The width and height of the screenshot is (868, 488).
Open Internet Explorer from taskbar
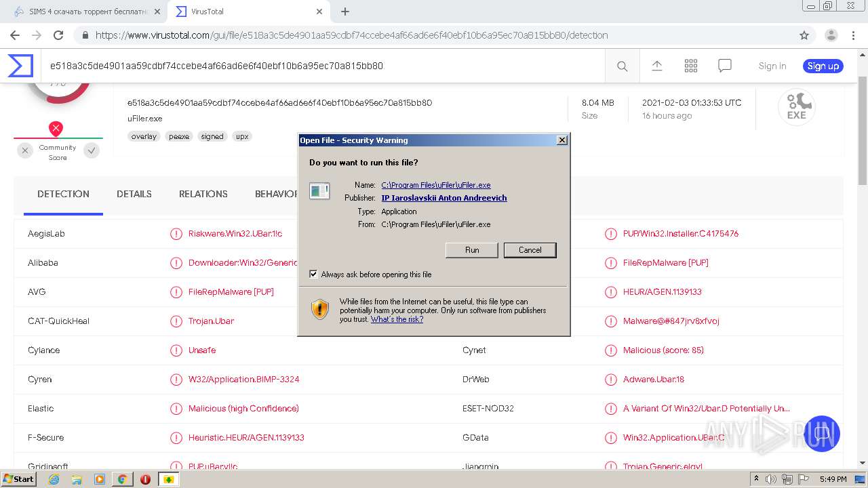(x=54, y=479)
